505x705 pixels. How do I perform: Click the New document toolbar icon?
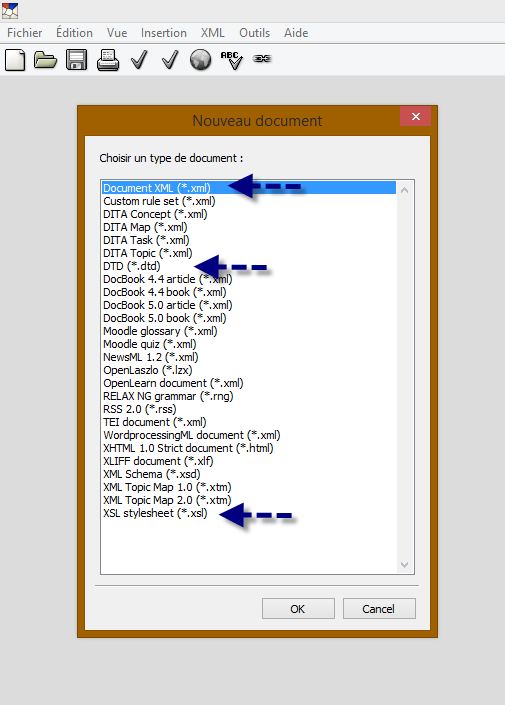pos(15,60)
